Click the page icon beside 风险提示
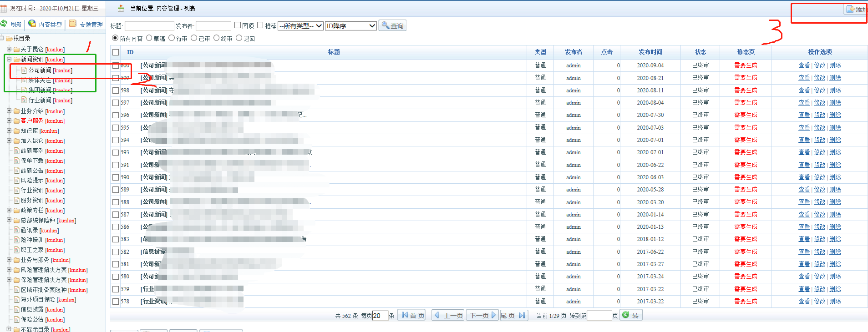 coord(16,181)
